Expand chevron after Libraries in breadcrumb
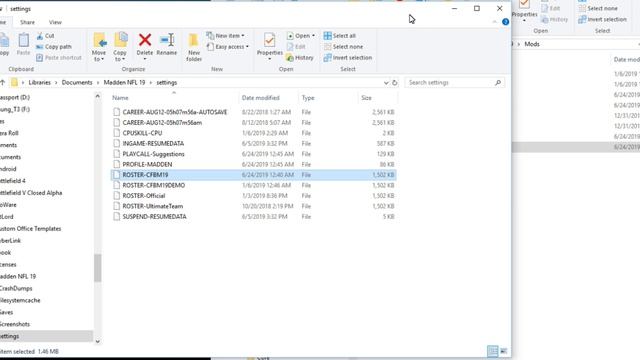Image resolution: width=640 pixels, height=360 pixels. click(x=56, y=83)
